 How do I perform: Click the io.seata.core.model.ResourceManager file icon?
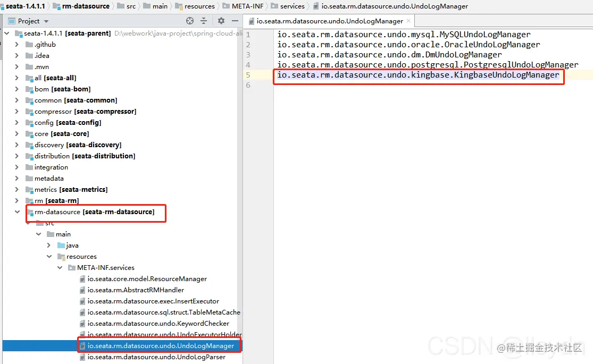pyautogui.click(x=82, y=279)
